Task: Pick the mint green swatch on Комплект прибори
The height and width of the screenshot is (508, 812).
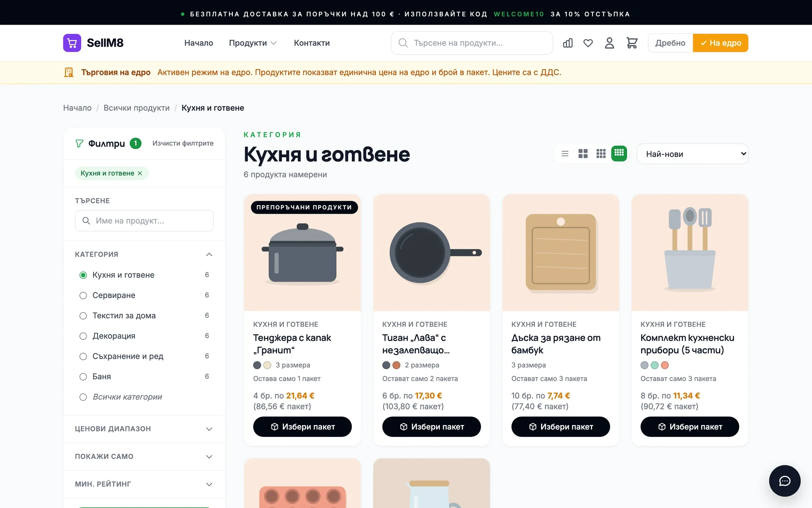Action: tap(655, 365)
